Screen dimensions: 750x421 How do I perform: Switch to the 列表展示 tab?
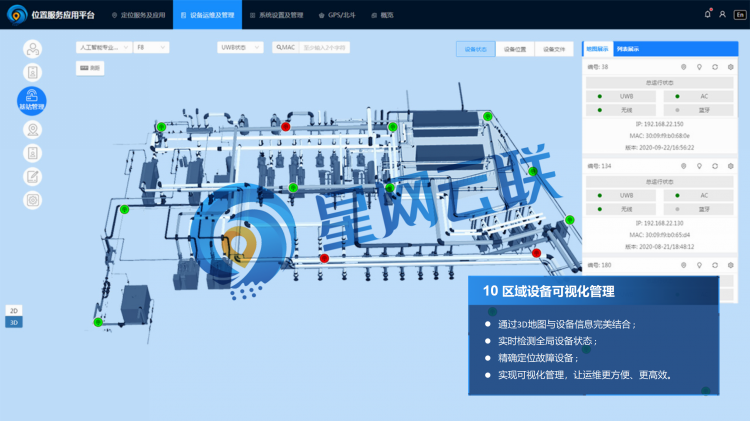628,48
